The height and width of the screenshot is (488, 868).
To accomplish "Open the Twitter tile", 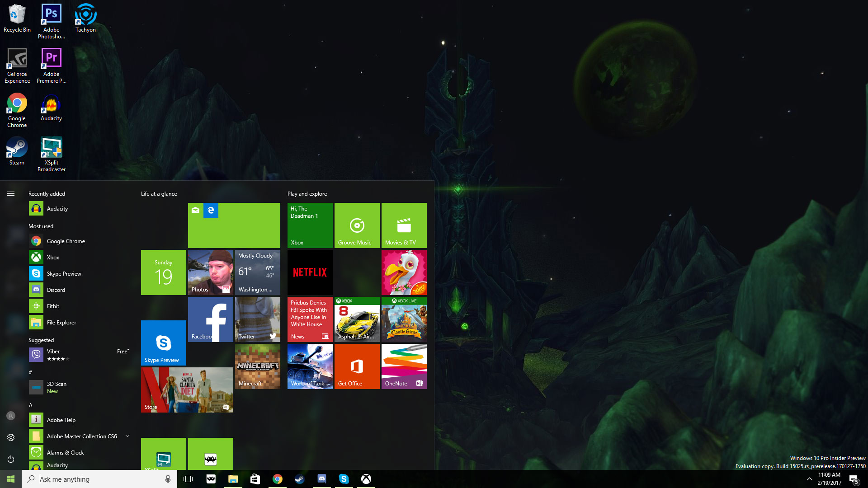I will click(258, 319).
